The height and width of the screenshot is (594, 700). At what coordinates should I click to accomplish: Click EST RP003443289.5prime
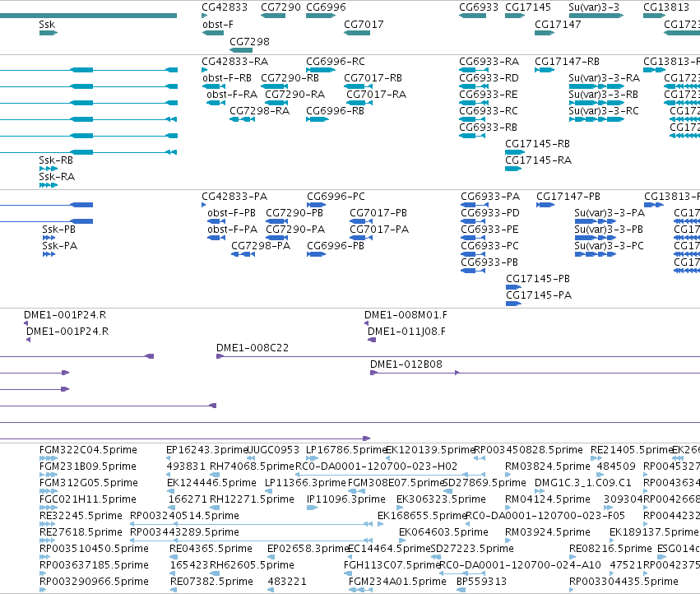(184, 532)
